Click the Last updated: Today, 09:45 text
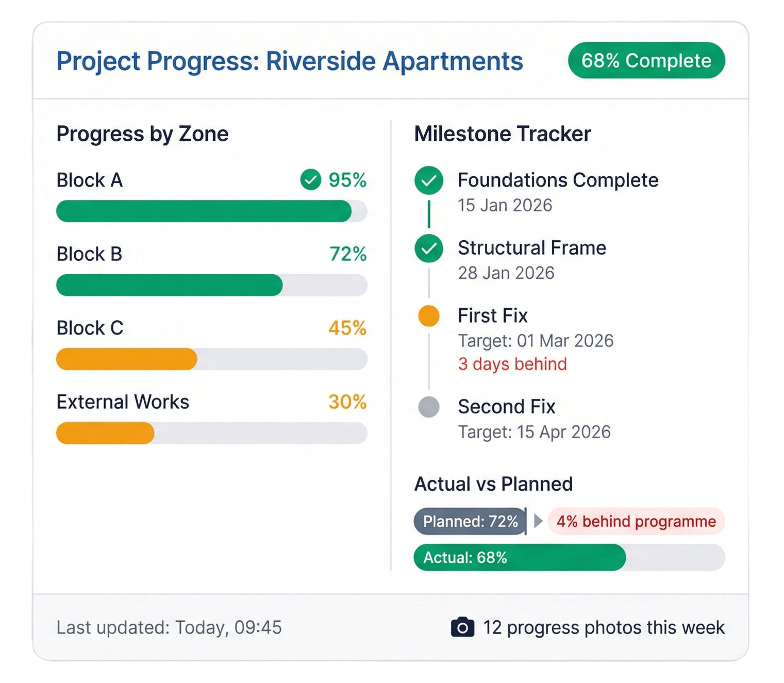This screenshot has height=683, width=784. click(169, 627)
